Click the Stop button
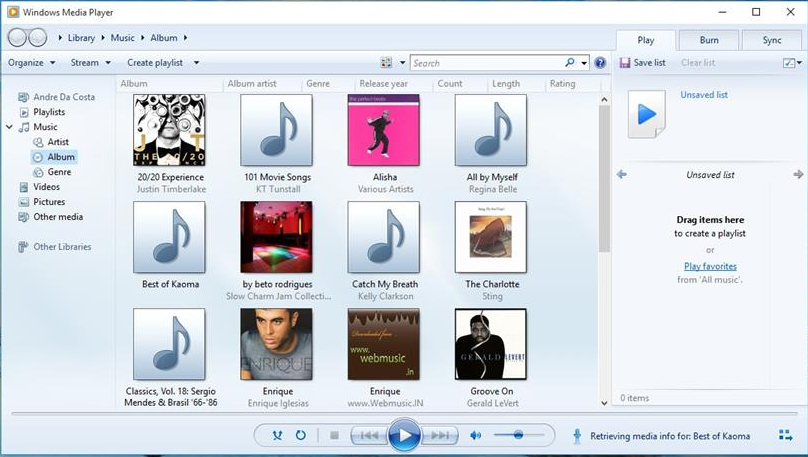 point(334,435)
